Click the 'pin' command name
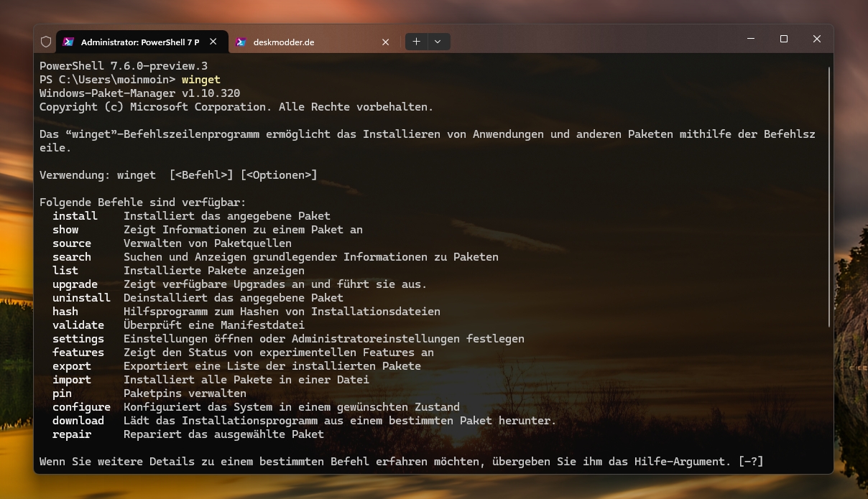 click(62, 393)
